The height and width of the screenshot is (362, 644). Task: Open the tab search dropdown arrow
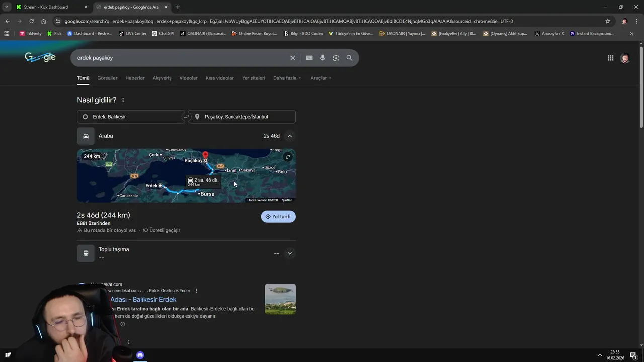click(x=6, y=7)
